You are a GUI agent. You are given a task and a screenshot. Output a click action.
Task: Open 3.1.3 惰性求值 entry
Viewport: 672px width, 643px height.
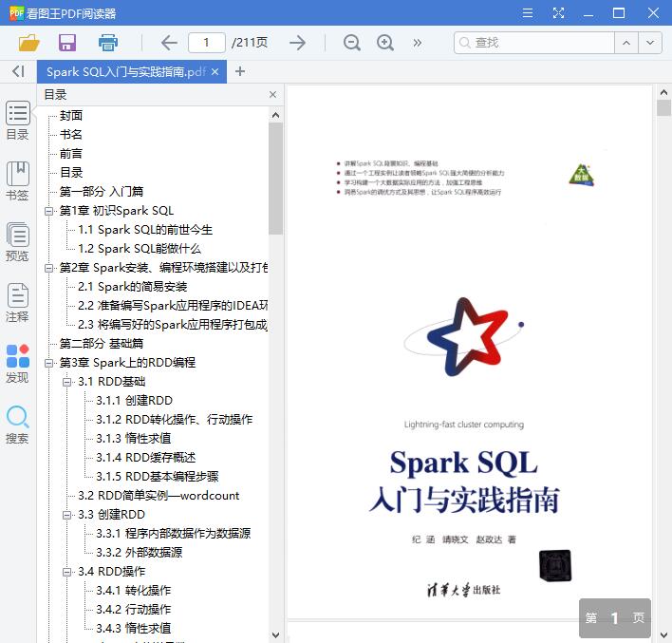[x=133, y=438]
